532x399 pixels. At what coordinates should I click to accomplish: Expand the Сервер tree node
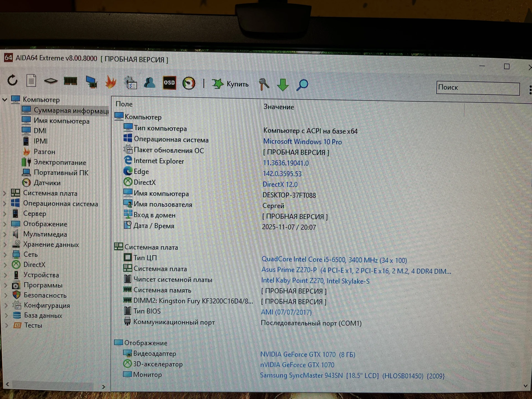click(x=5, y=214)
